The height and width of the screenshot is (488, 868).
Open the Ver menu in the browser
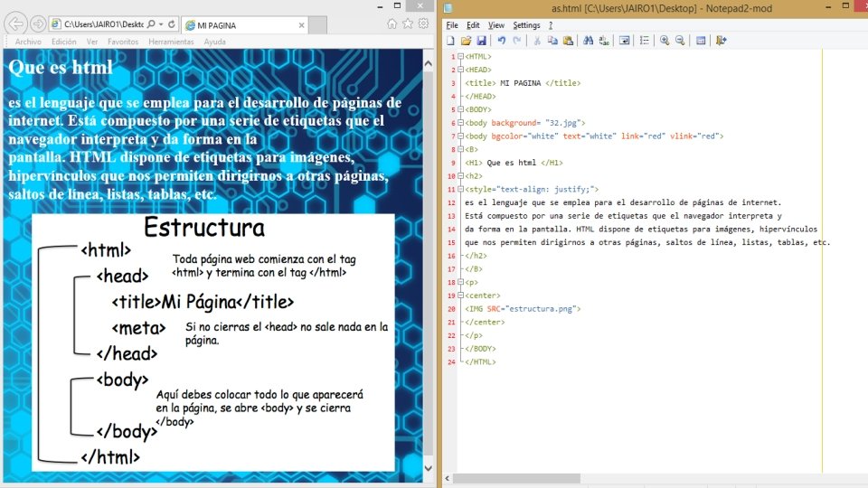[x=92, y=42]
